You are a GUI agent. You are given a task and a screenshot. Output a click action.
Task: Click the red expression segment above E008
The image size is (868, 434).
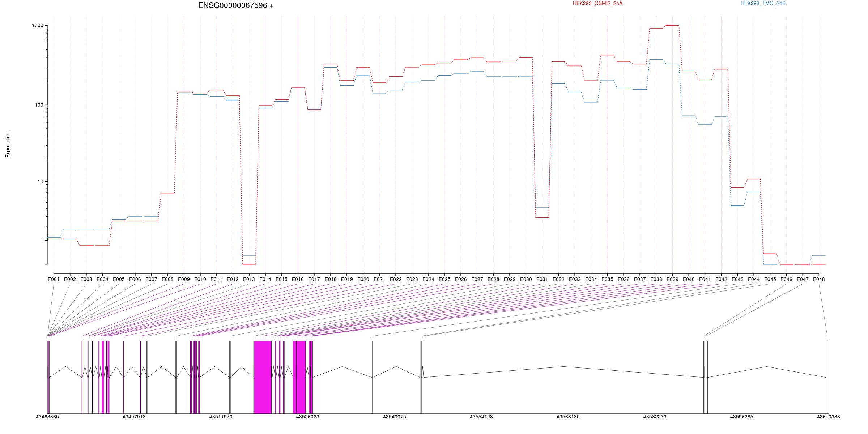coord(167,193)
